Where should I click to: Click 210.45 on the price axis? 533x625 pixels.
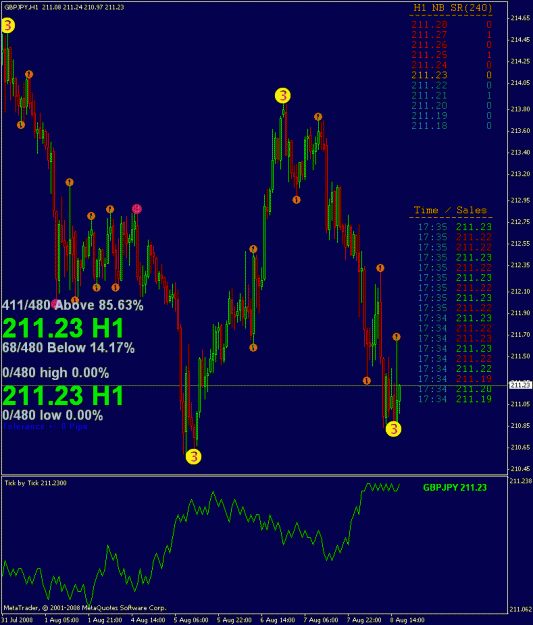pos(520,469)
